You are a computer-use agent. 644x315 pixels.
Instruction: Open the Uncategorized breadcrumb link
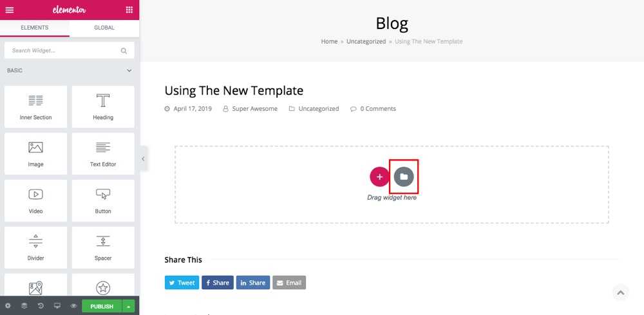click(366, 41)
